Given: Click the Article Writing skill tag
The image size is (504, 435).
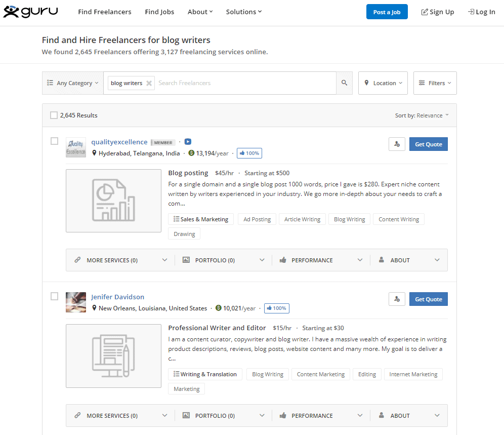Looking at the screenshot, I should [x=302, y=219].
